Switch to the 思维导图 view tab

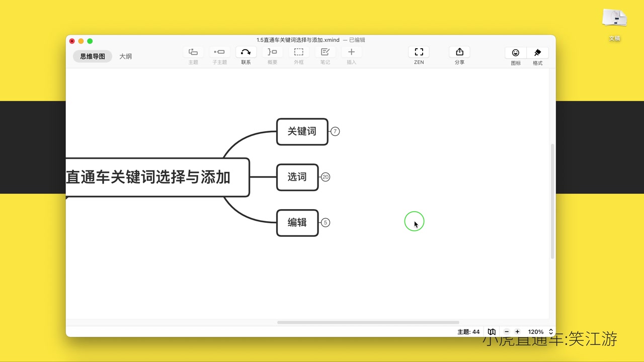point(93,56)
